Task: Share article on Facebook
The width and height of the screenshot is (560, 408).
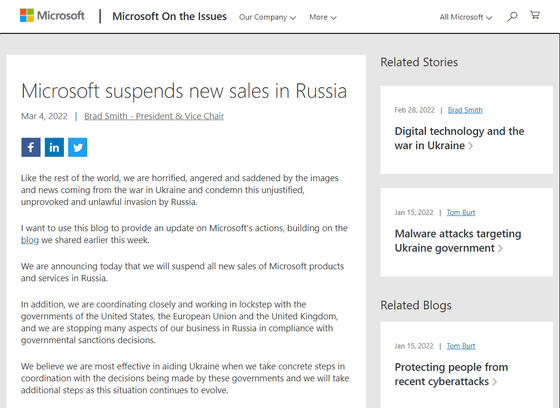Action: [x=31, y=147]
